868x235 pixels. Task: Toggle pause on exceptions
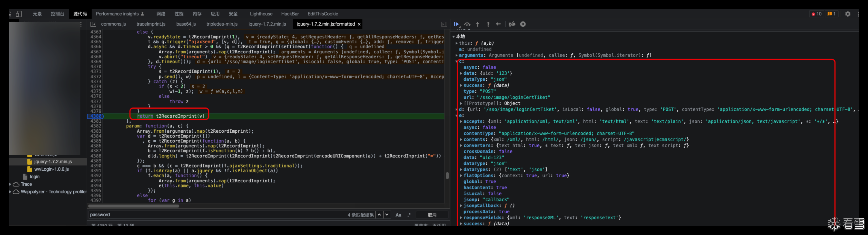(x=523, y=24)
